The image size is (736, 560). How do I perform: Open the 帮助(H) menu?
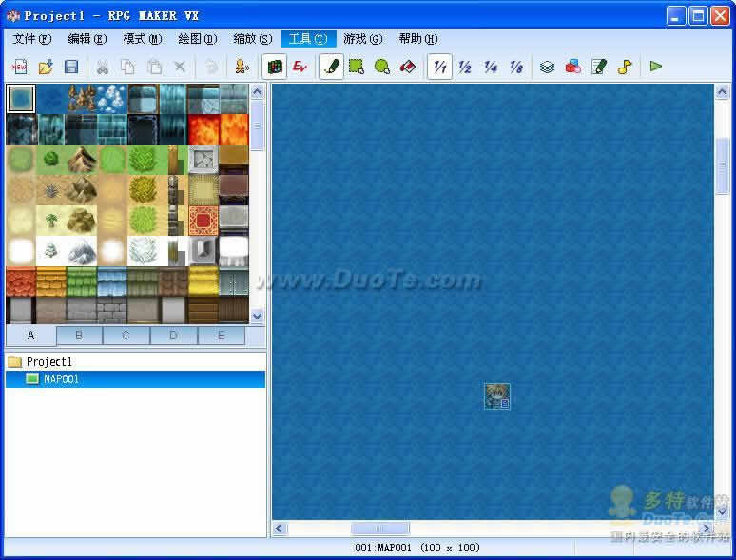point(418,38)
